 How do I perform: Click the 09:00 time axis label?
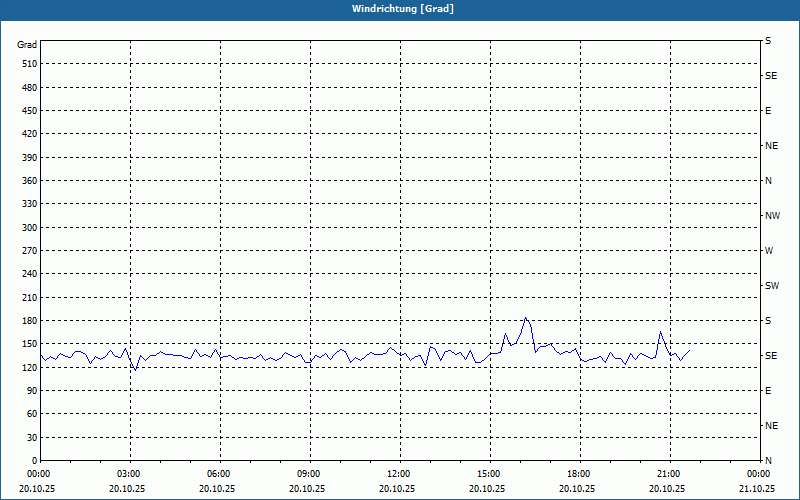[310, 474]
